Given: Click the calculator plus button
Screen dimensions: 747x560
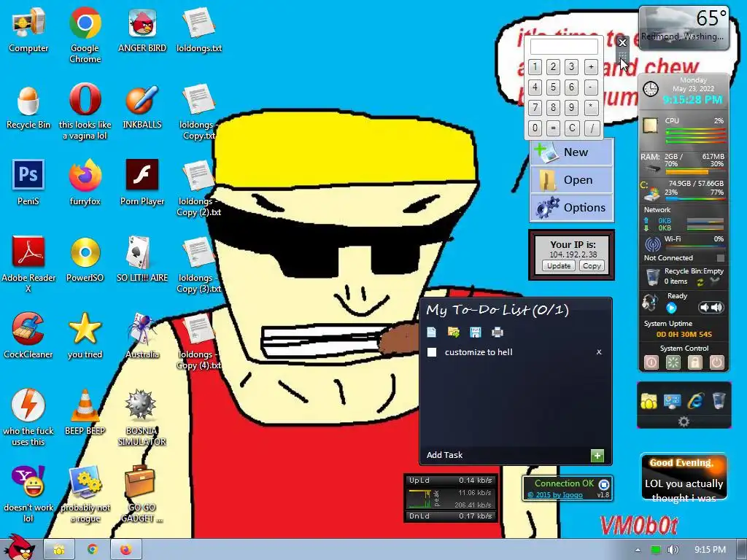Looking at the screenshot, I should pyautogui.click(x=591, y=67).
